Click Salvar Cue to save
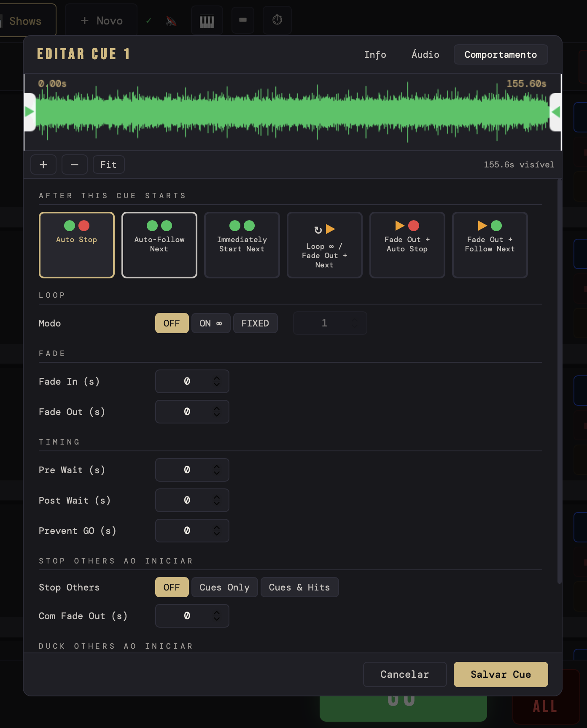 [501, 674]
